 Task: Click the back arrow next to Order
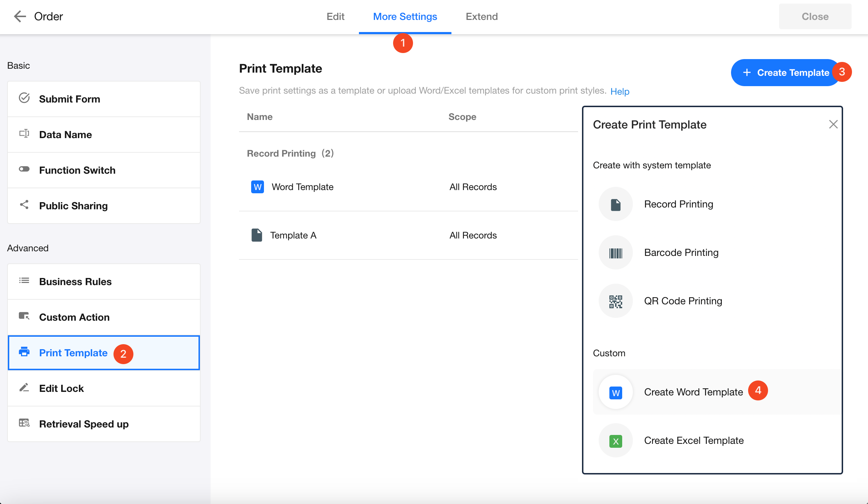click(x=20, y=16)
